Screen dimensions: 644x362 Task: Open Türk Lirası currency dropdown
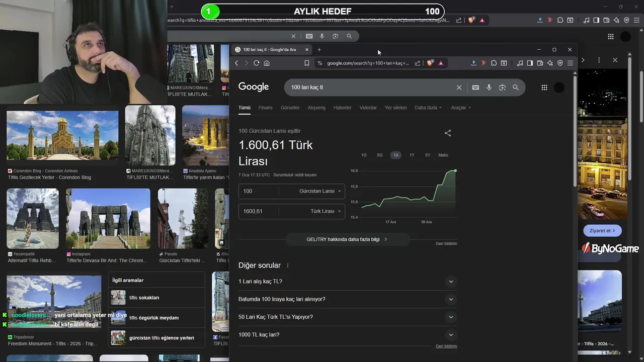pos(326,211)
